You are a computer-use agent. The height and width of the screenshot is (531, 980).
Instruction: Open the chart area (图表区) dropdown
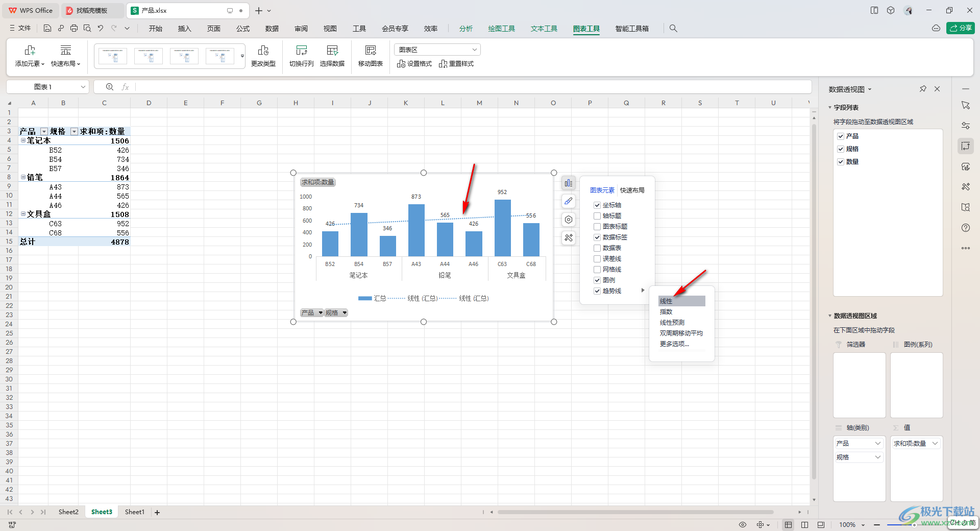tap(475, 50)
